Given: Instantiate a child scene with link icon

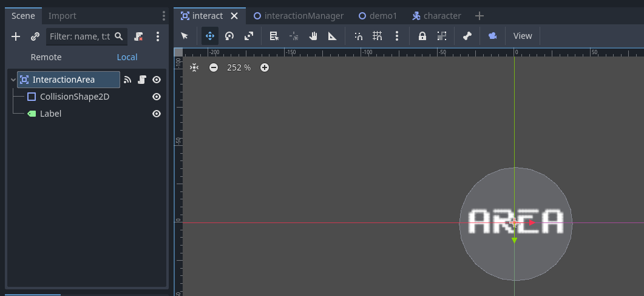Looking at the screenshot, I should coord(35,36).
